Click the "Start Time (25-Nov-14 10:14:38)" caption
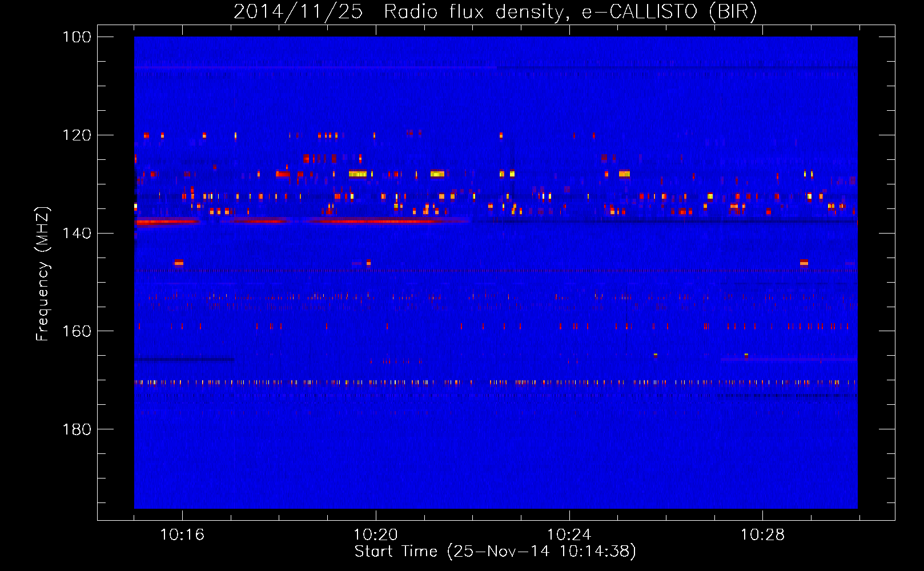 tap(495, 552)
